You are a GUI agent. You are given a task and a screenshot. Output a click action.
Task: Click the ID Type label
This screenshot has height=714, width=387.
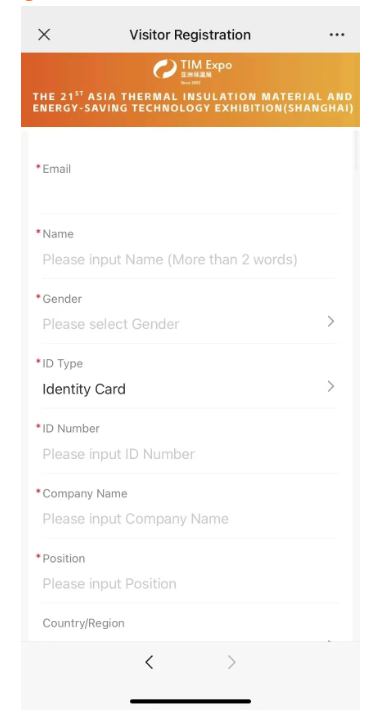pyautogui.click(x=62, y=363)
